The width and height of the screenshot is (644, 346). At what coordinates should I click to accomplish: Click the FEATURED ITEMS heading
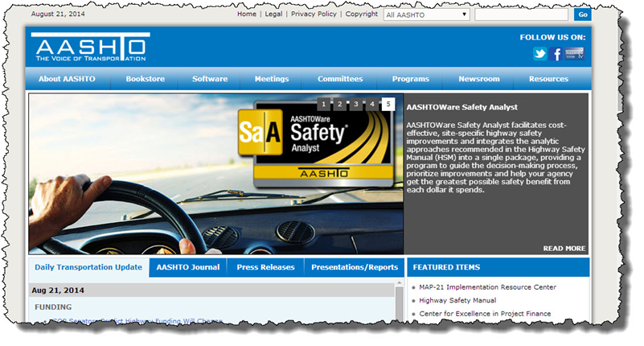coord(446,267)
